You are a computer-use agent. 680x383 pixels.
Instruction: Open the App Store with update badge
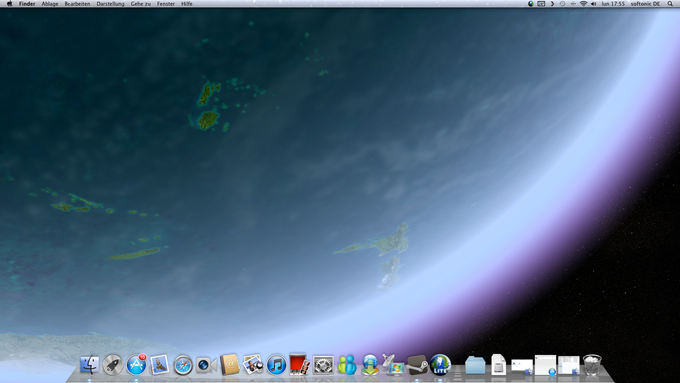[x=136, y=365]
